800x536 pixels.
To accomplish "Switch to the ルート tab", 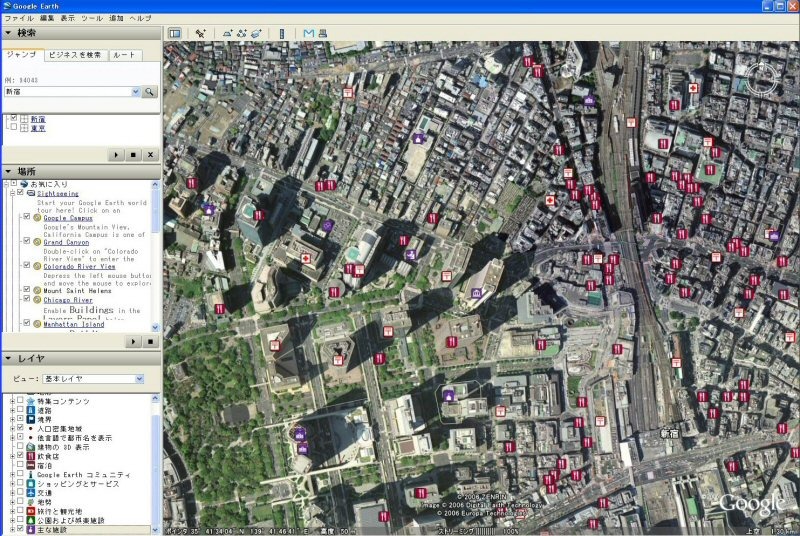I will [x=124, y=55].
